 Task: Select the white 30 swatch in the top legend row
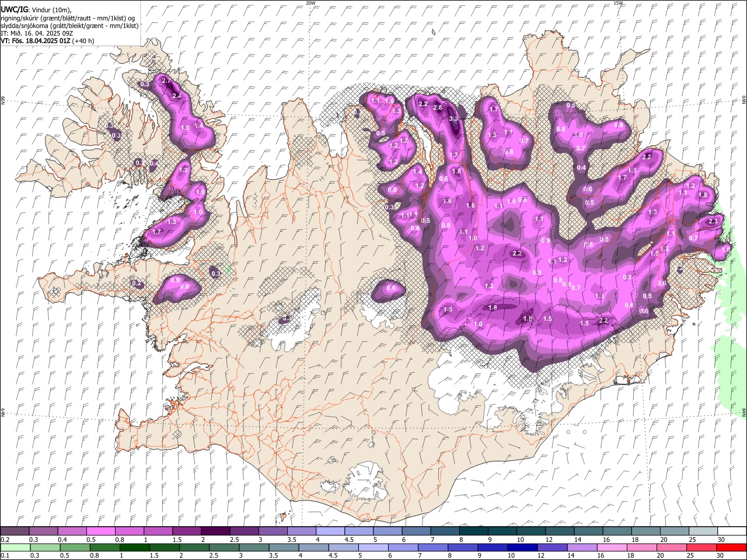pos(732,531)
